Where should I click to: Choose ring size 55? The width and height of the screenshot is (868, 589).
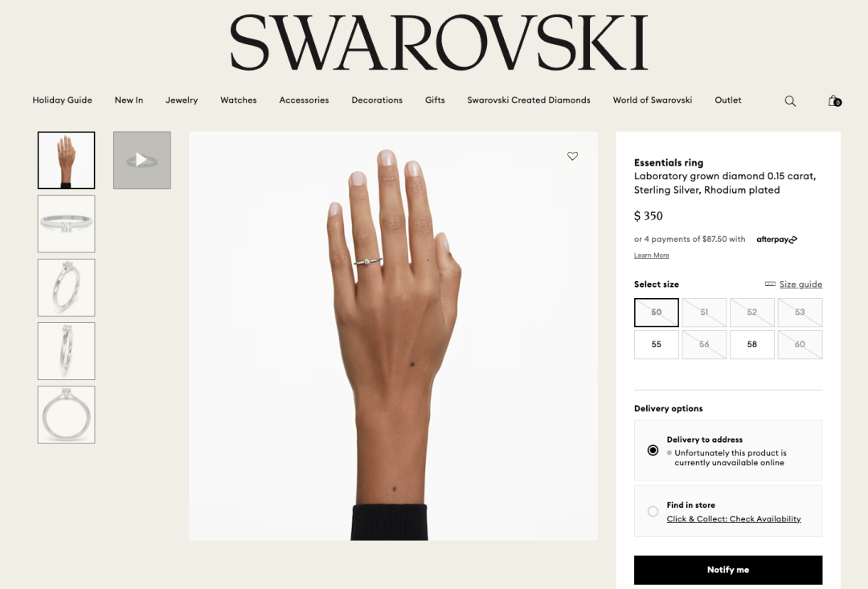(657, 345)
